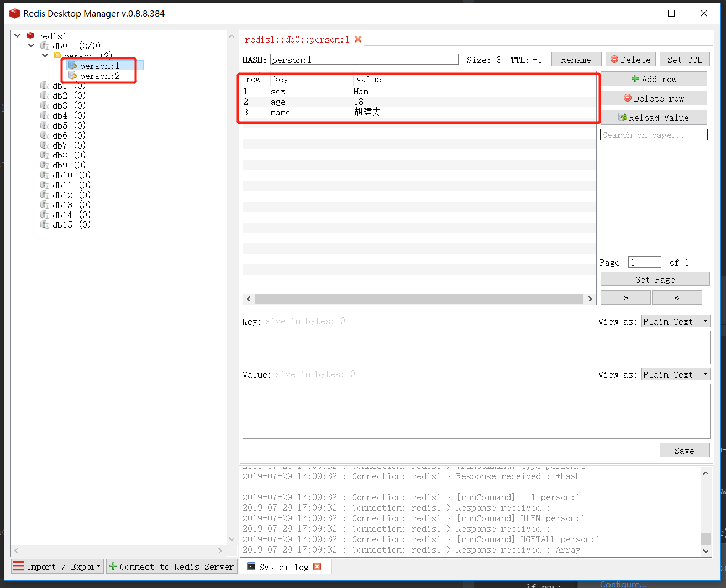The height and width of the screenshot is (588, 726).
Task: Click the db13 database icon
Action: (x=45, y=205)
